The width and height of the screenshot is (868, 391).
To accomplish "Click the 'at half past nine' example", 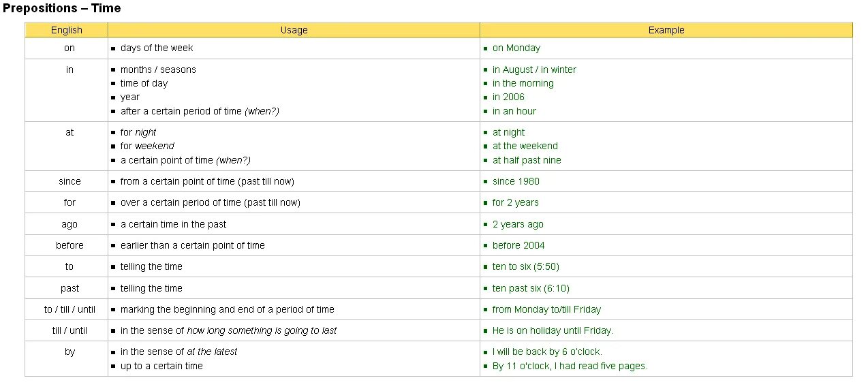I will 527,160.
